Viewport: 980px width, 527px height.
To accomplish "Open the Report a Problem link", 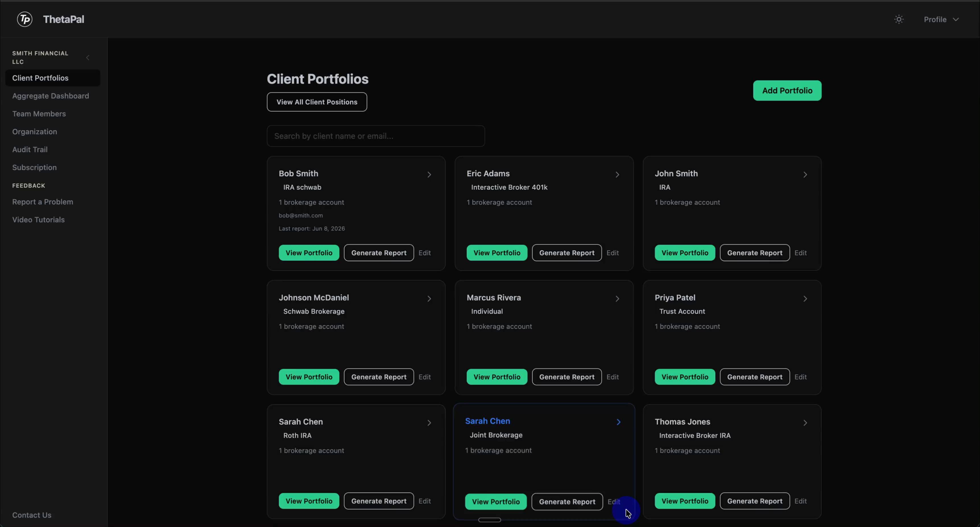I will 43,202.
